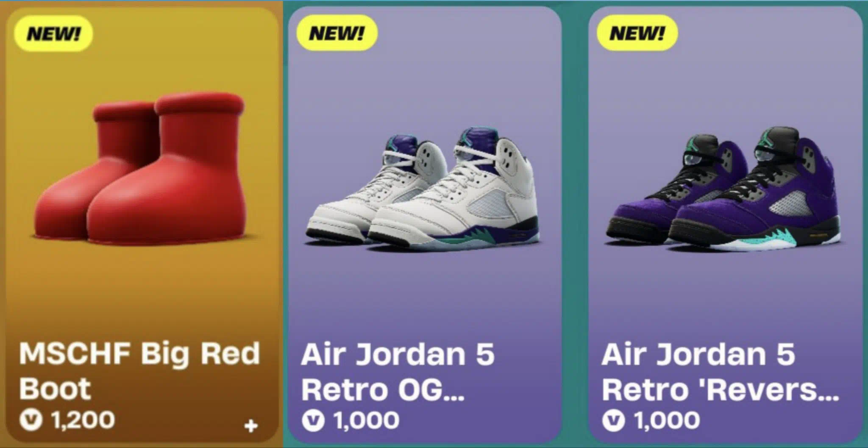Viewport: 868px width, 448px height.
Task: Open Air Jordan 5 Retro OG... title
Action: (398, 372)
